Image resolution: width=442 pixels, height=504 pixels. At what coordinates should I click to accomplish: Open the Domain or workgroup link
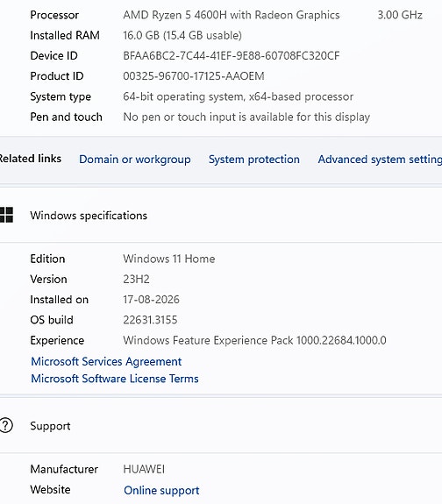click(x=135, y=160)
